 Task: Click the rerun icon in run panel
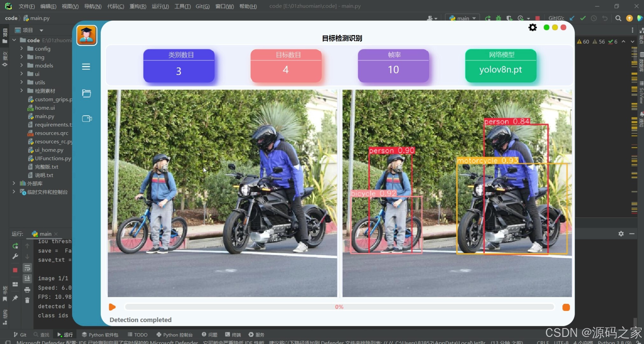(15, 246)
